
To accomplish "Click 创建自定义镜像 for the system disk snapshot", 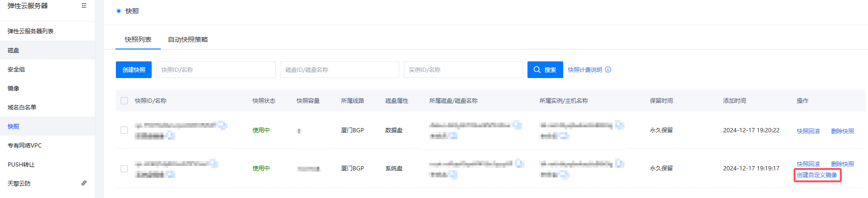I will [817, 175].
